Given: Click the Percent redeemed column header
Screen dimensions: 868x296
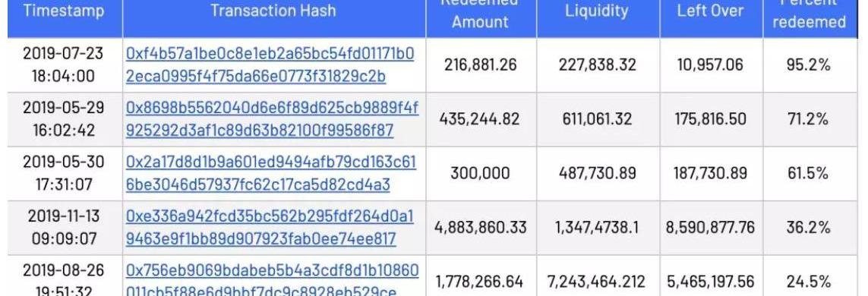Looking at the screenshot, I should 809,12.
